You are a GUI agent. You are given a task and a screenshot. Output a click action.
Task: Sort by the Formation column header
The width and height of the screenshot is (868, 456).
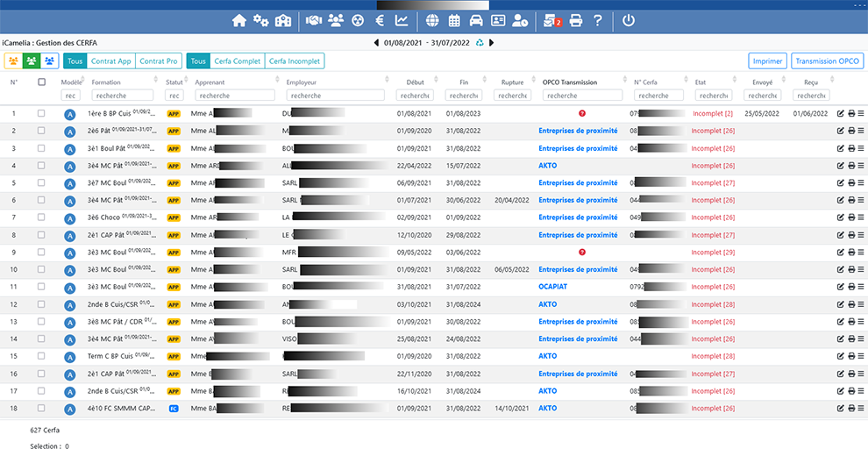click(106, 82)
